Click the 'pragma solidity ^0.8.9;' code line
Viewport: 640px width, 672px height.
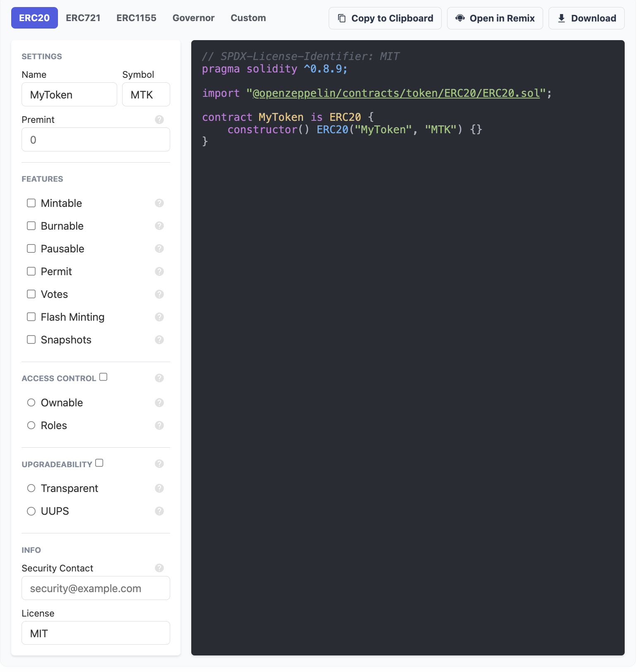click(x=274, y=69)
